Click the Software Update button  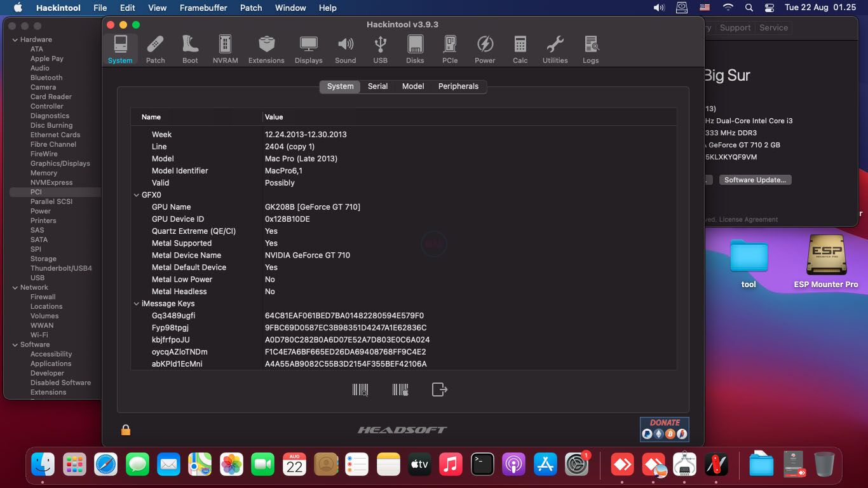pos(755,180)
